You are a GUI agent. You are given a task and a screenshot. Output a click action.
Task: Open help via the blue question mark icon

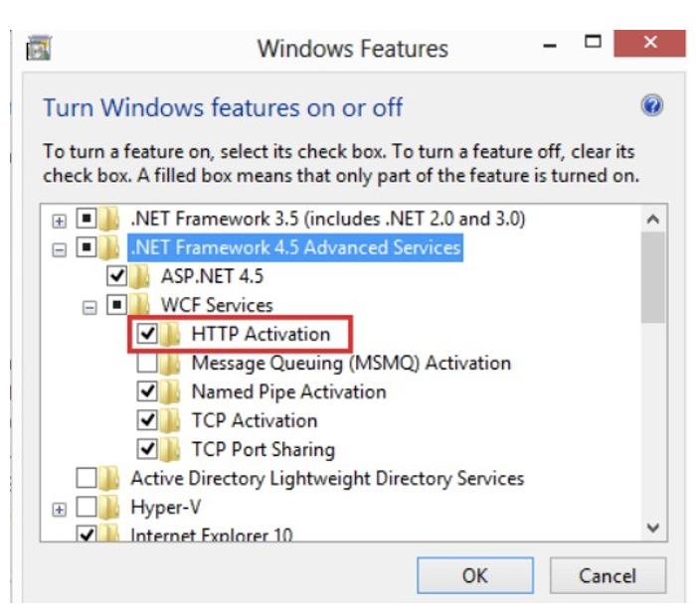tap(652, 105)
